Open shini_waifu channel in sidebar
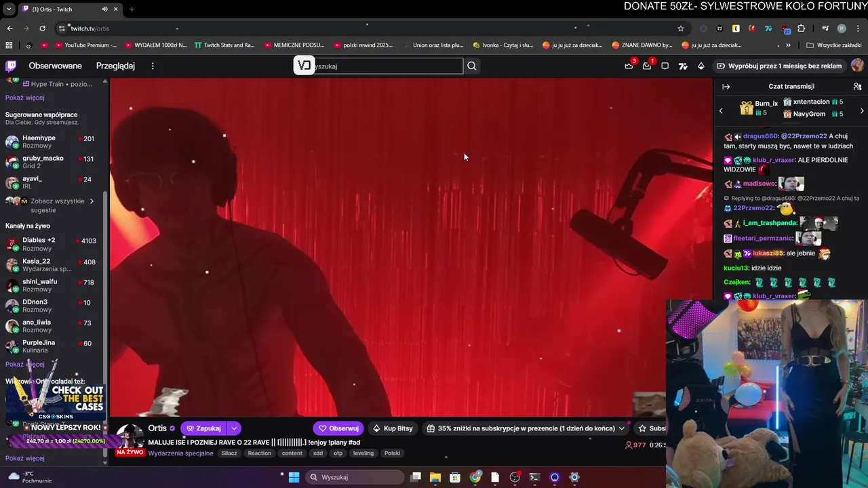868x488 pixels. pyautogui.click(x=52, y=285)
